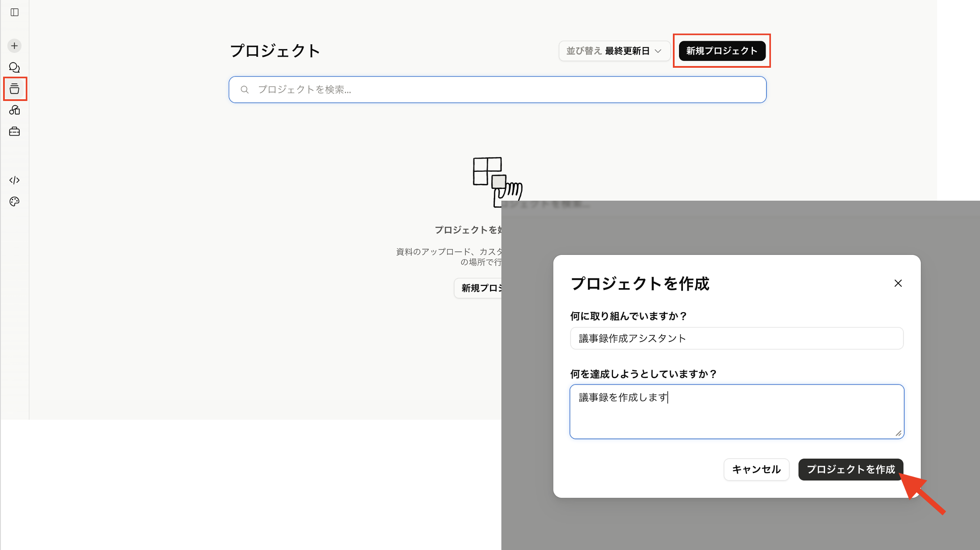Open the palette icon in sidebar
The height and width of the screenshot is (550, 980).
[x=14, y=202]
